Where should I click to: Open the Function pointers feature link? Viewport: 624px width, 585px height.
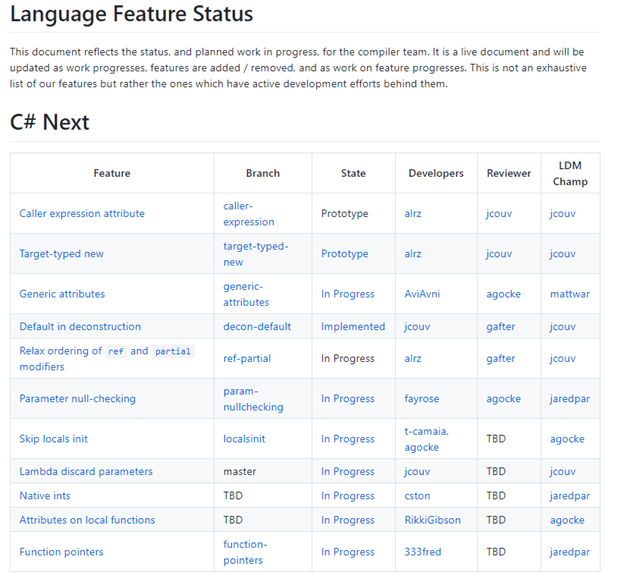61,552
